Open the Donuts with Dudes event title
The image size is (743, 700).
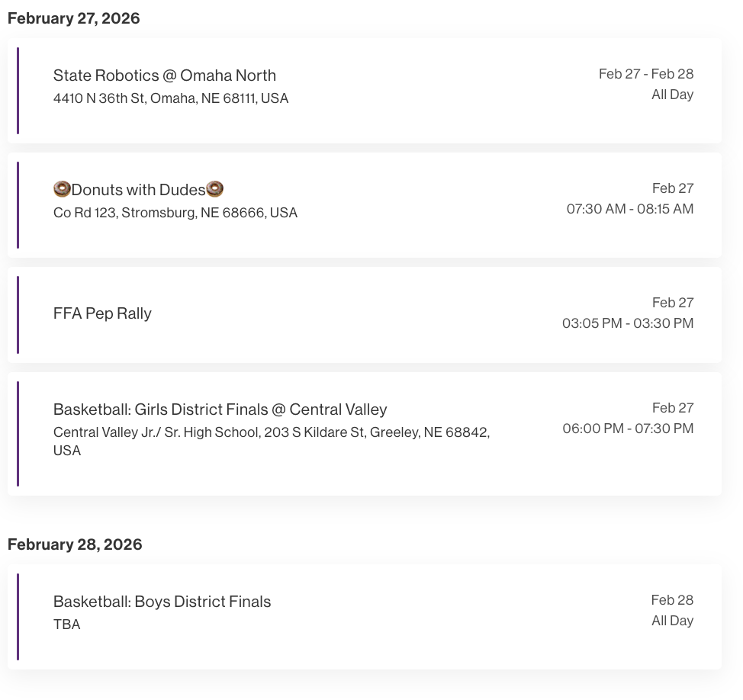138,190
